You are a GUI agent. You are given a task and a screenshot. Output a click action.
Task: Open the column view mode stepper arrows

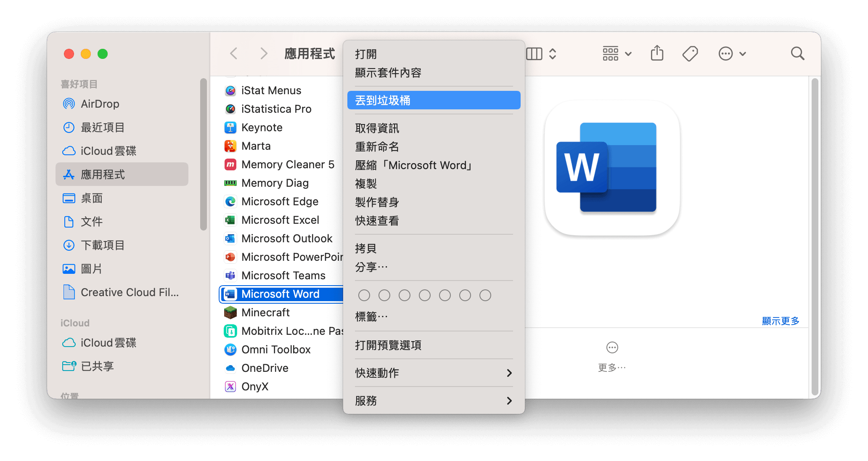(553, 54)
